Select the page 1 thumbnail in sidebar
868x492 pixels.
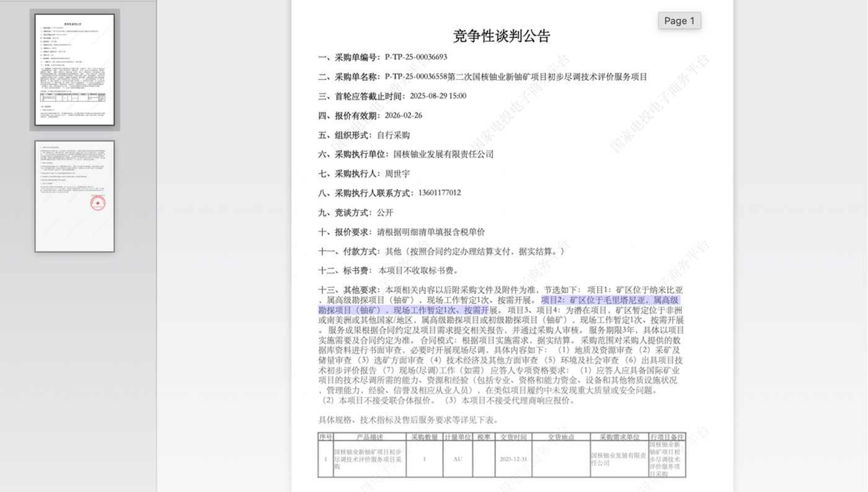74,69
